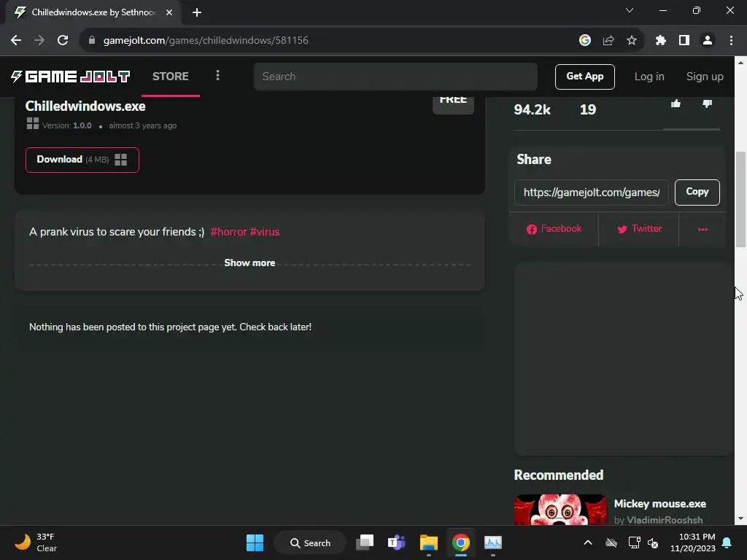Open the Log in link

(x=649, y=77)
